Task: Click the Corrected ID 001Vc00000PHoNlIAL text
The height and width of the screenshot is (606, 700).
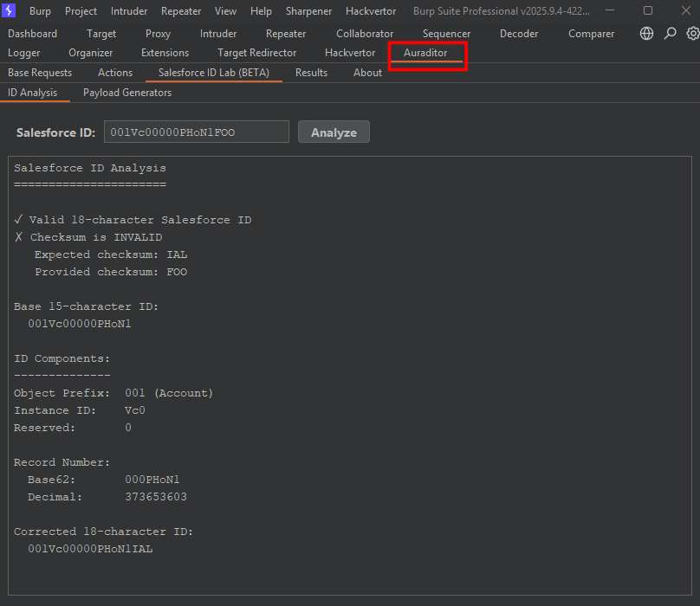Action: click(x=91, y=549)
